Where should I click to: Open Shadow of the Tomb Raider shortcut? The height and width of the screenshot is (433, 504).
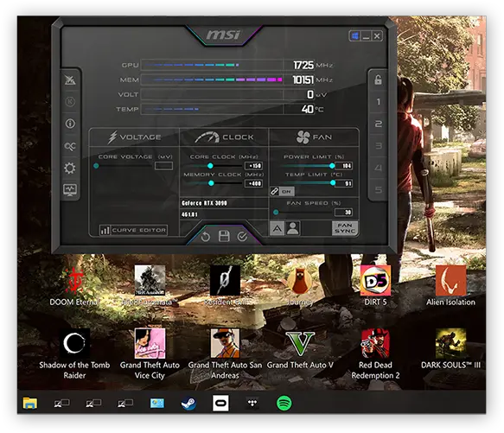tap(74, 354)
